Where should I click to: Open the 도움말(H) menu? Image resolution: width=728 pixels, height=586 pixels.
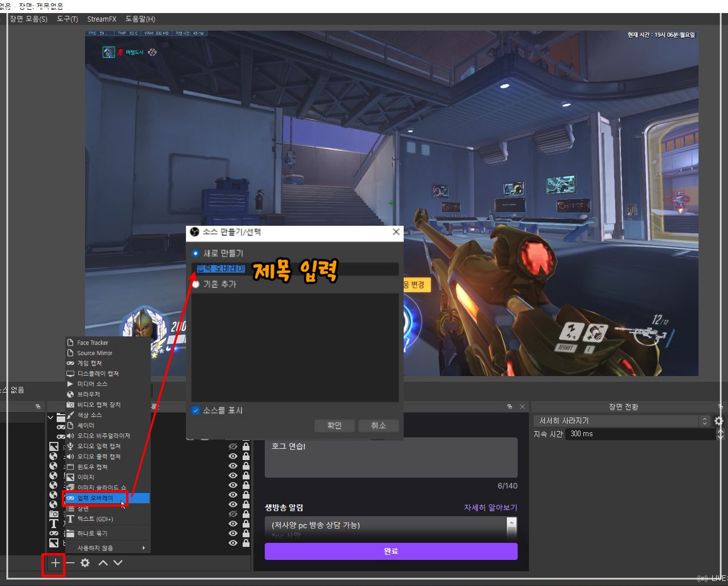[x=140, y=19]
